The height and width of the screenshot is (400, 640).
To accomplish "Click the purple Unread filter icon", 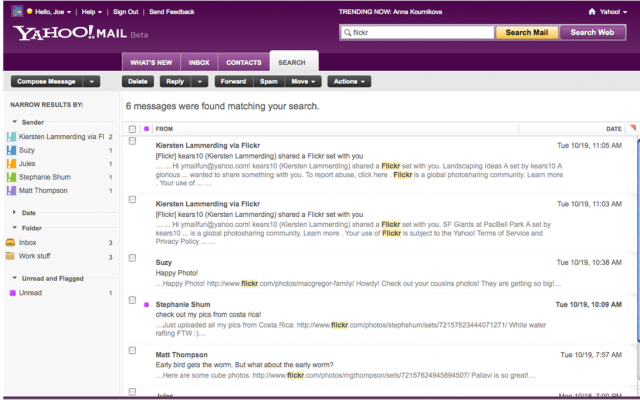I will 11,293.
